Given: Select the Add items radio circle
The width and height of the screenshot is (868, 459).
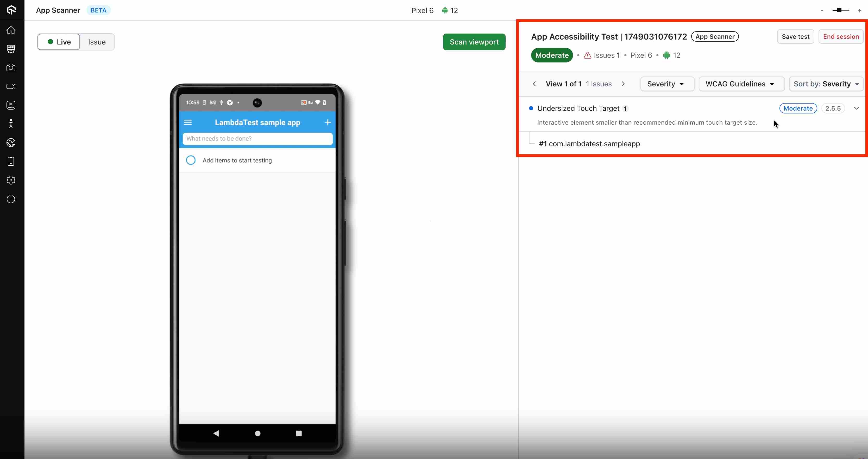Looking at the screenshot, I should (191, 160).
